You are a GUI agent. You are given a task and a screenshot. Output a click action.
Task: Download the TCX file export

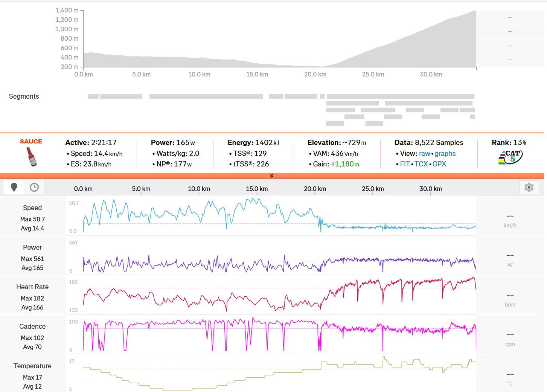[x=421, y=164]
